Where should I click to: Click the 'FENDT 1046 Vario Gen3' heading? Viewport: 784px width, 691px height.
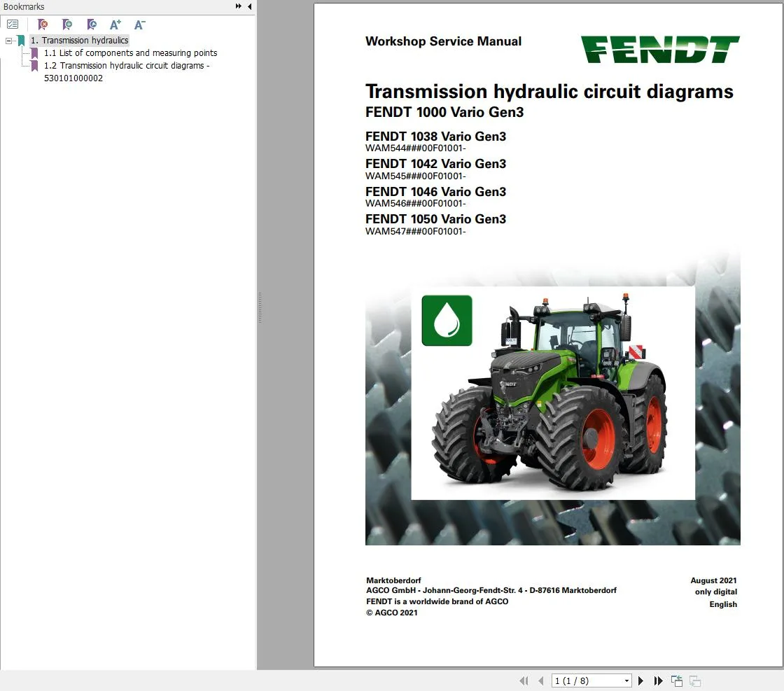(435, 192)
